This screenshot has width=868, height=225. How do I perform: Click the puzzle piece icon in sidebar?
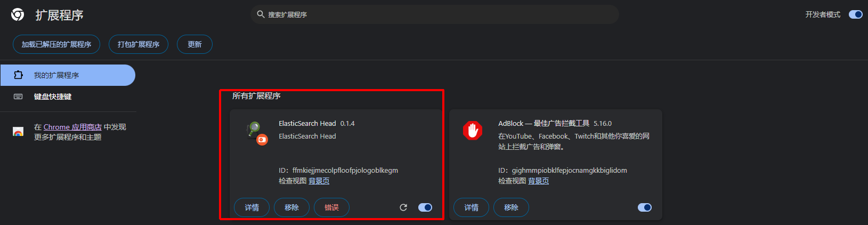18,75
